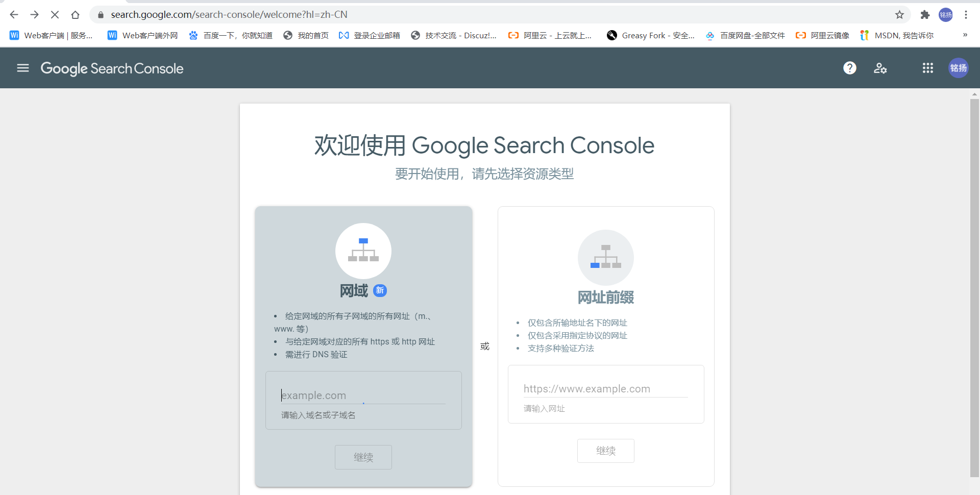View site security lock info
Image resolution: width=980 pixels, height=495 pixels.
tap(101, 15)
